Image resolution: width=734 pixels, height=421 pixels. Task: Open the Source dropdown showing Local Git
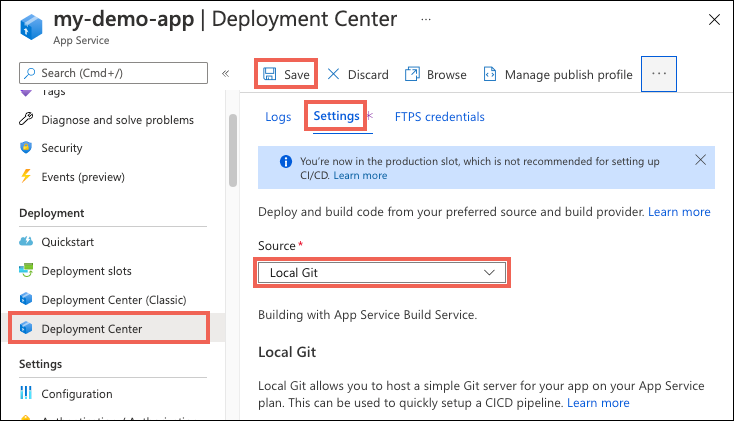coord(381,272)
